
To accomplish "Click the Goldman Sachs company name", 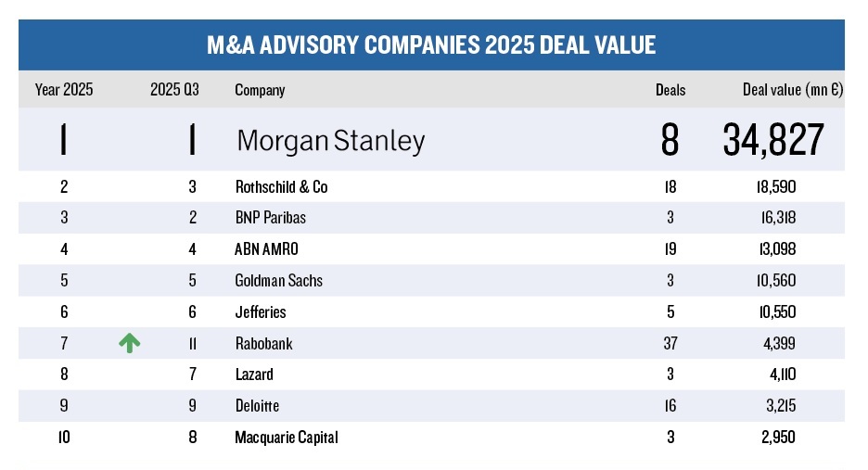I will [279, 281].
